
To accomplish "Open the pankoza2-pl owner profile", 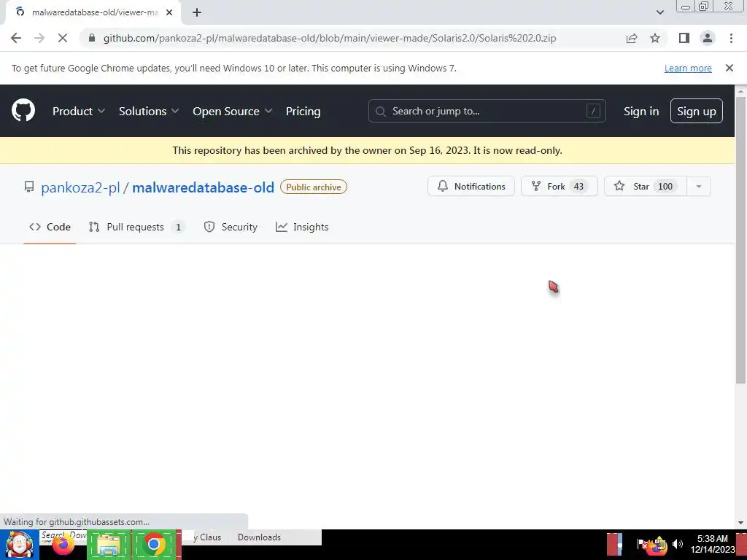I will (80, 187).
